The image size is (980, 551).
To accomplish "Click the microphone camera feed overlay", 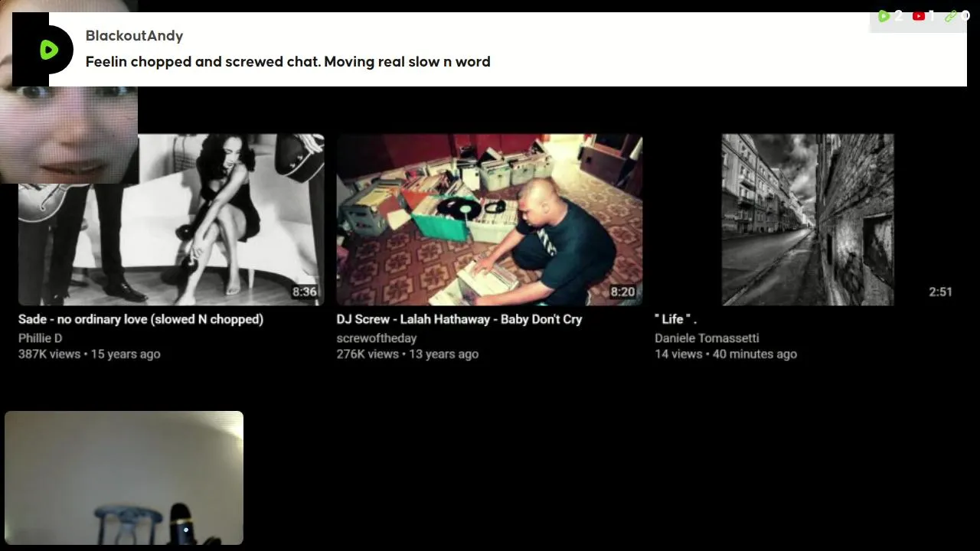I will click(x=124, y=478).
